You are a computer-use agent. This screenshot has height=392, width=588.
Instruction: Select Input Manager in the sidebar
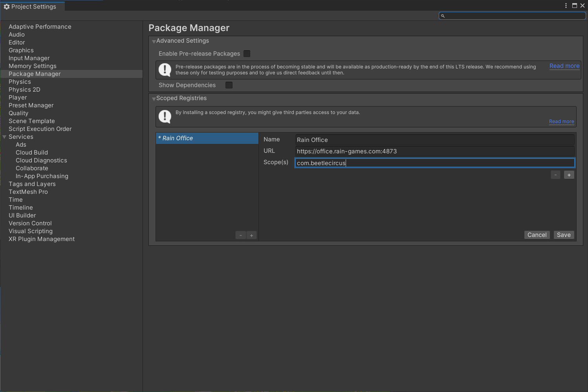pyautogui.click(x=29, y=58)
